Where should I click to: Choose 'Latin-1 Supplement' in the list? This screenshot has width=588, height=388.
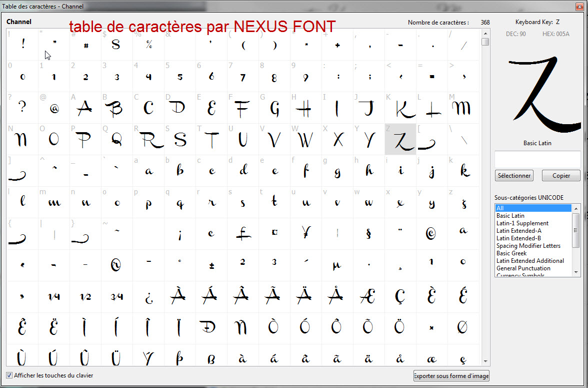[x=522, y=223]
